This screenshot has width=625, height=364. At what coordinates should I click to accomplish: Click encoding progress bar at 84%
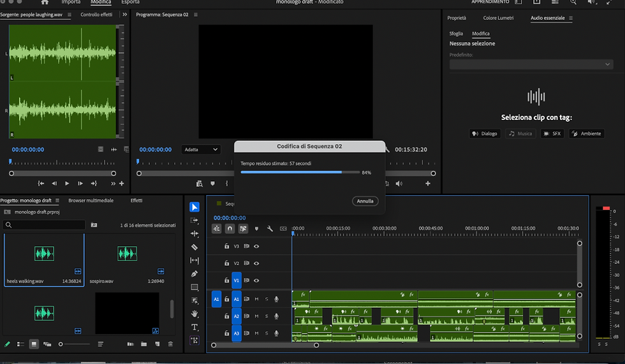(300, 173)
